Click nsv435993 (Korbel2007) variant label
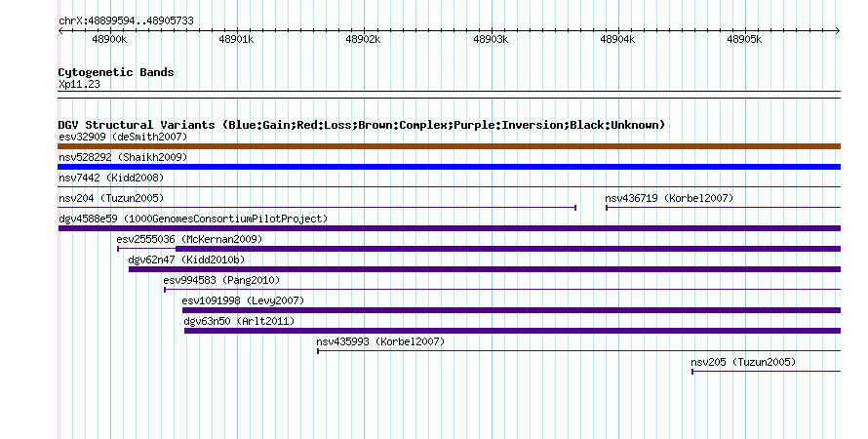The height and width of the screenshot is (439, 868). [380, 341]
